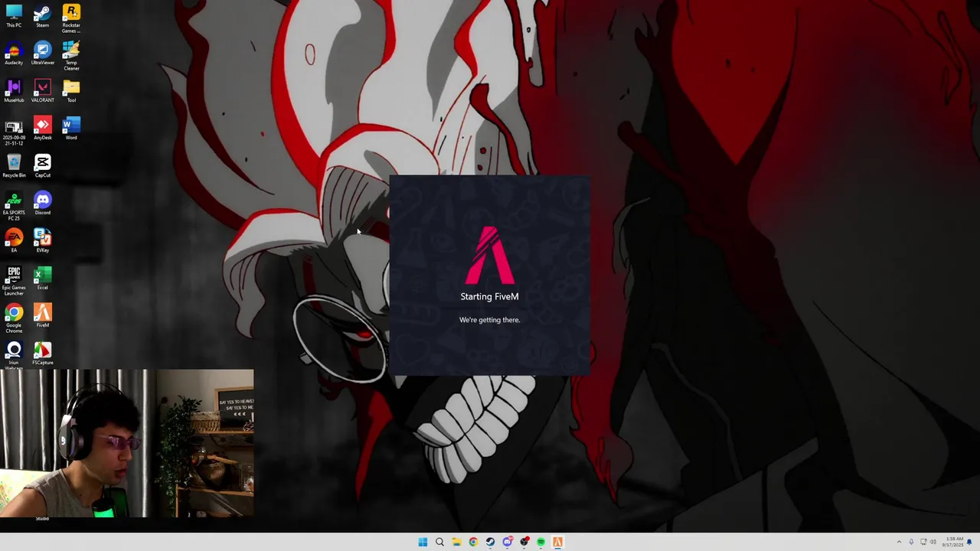
Task: Select the EA SPORTS FC 25 shortcut
Action: tap(14, 207)
